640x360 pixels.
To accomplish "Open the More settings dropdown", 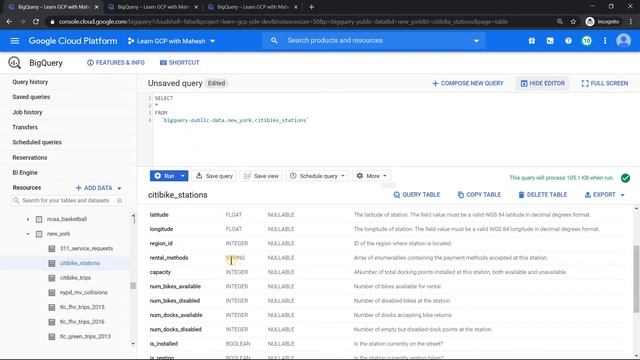I will coord(371,176).
